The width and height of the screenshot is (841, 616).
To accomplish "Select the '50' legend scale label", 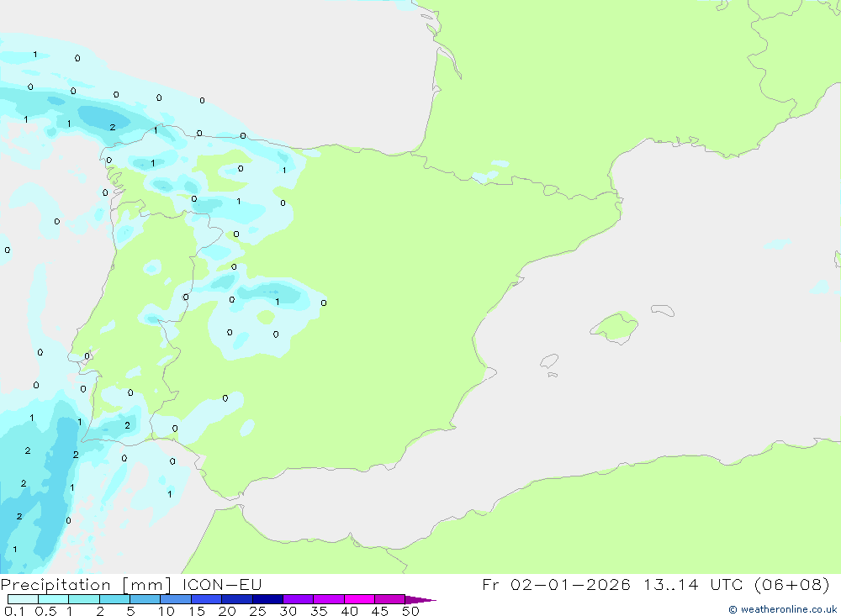I will coord(411,611).
